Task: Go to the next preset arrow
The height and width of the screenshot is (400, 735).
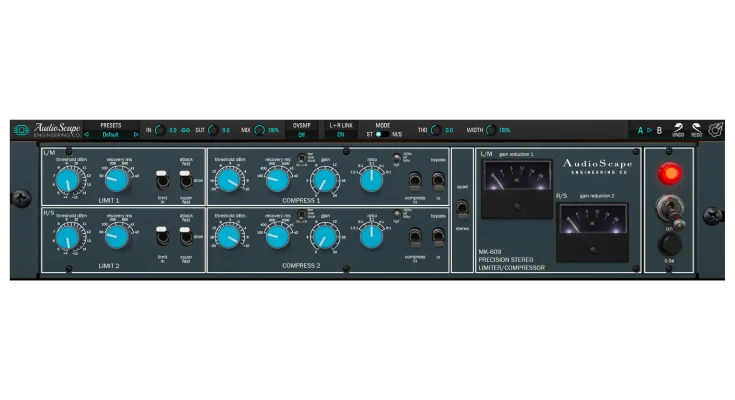Action: (137, 134)
